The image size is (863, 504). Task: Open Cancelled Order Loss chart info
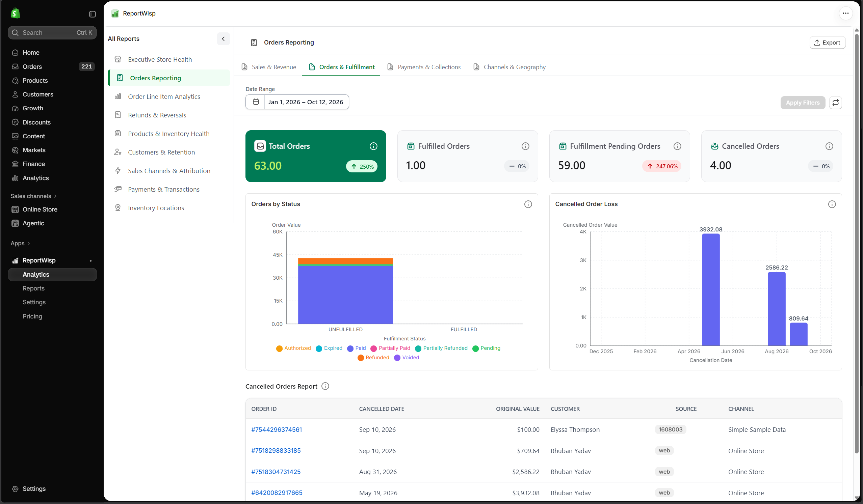[x=832, y=204]
